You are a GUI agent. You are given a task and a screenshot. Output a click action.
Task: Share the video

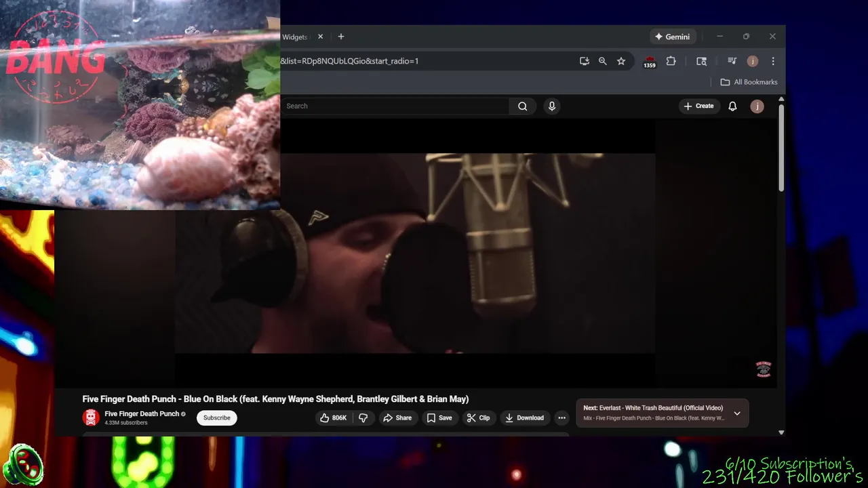(x=398, y=418)
